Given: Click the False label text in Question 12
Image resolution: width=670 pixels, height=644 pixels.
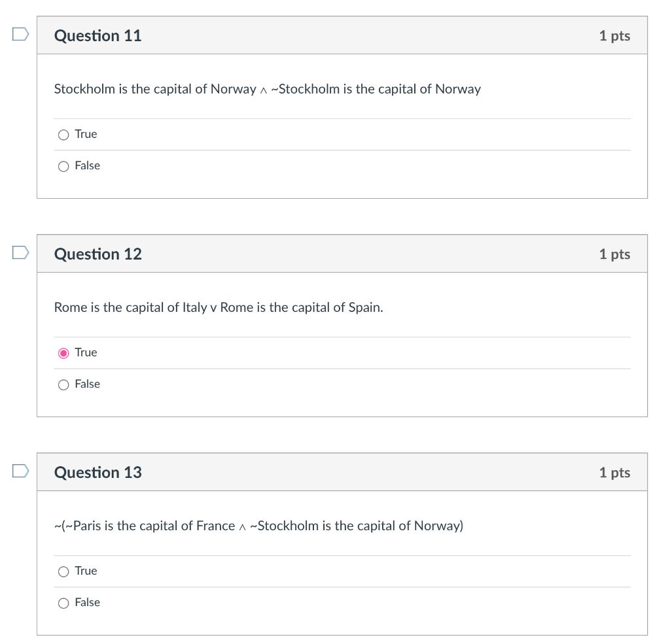Looking at the screenshot, I should 88,384.
